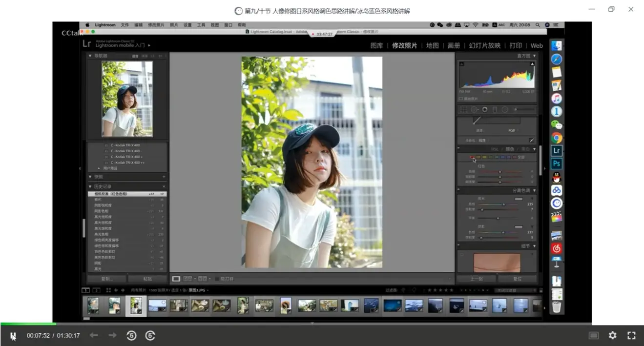The width and height of the screenshot is (644, 346).
Task: Click the 上一张 previous button
Action: pyautogui.click(x=476, y=279)
